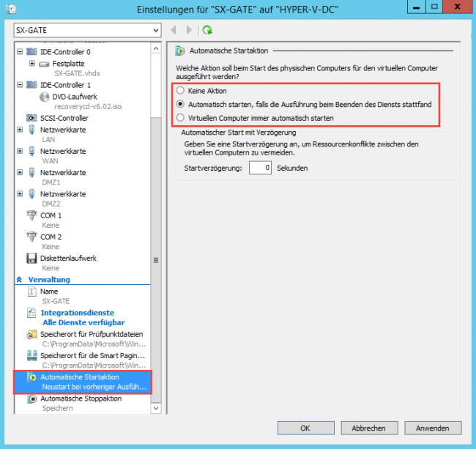Click the Automatische Stoppaktion icon

point(31,399)
